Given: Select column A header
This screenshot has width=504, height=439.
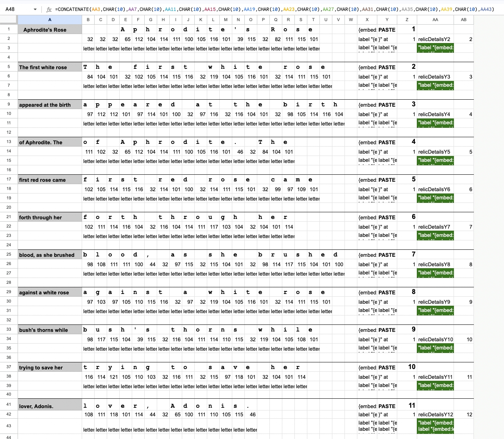Looking at the screenshot, I should click(x=50, y=20).
